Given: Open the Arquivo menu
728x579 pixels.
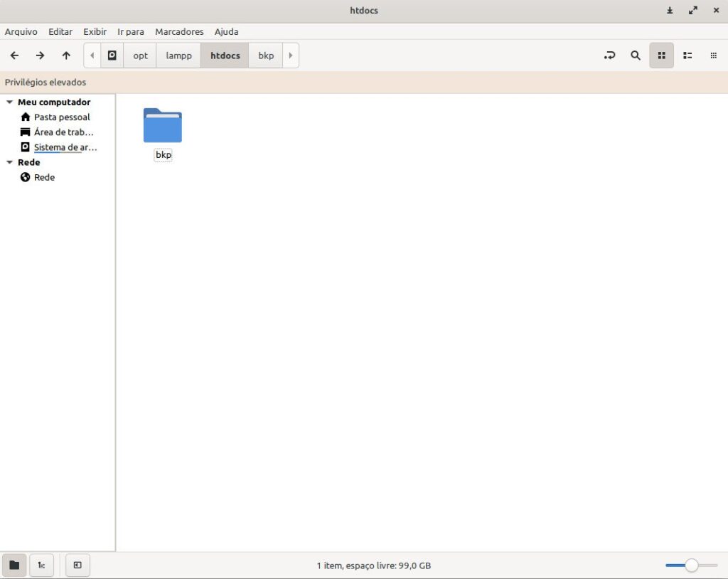Looking at the screenshot, I should [21, 32].
